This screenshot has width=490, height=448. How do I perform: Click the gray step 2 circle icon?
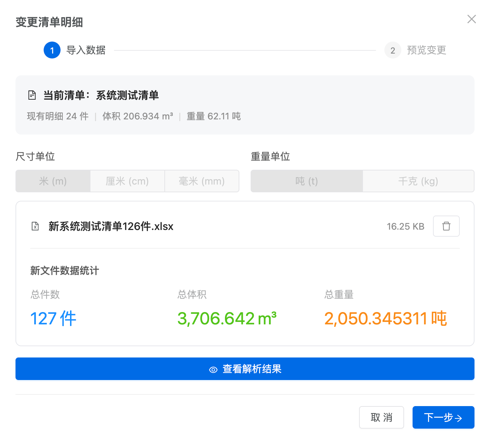coord(392,50)
